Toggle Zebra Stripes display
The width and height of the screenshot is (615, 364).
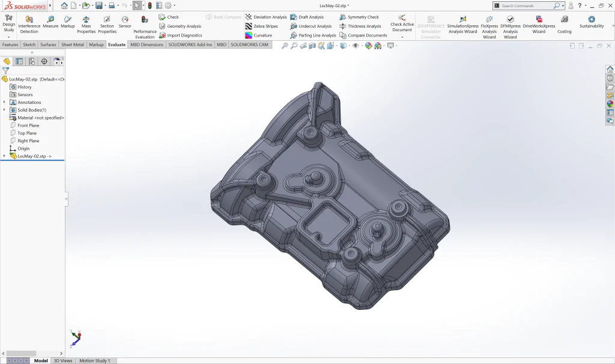pyautogui.click(x=262, y=26)
